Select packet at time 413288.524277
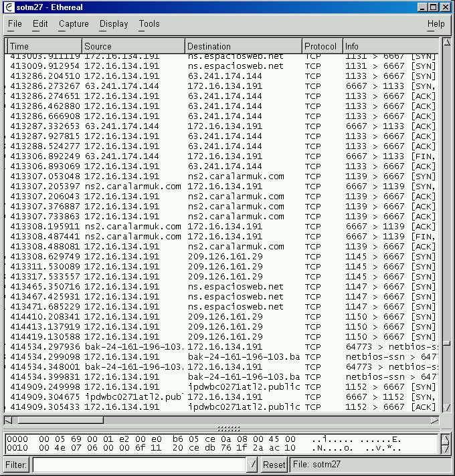 point(221,146)
